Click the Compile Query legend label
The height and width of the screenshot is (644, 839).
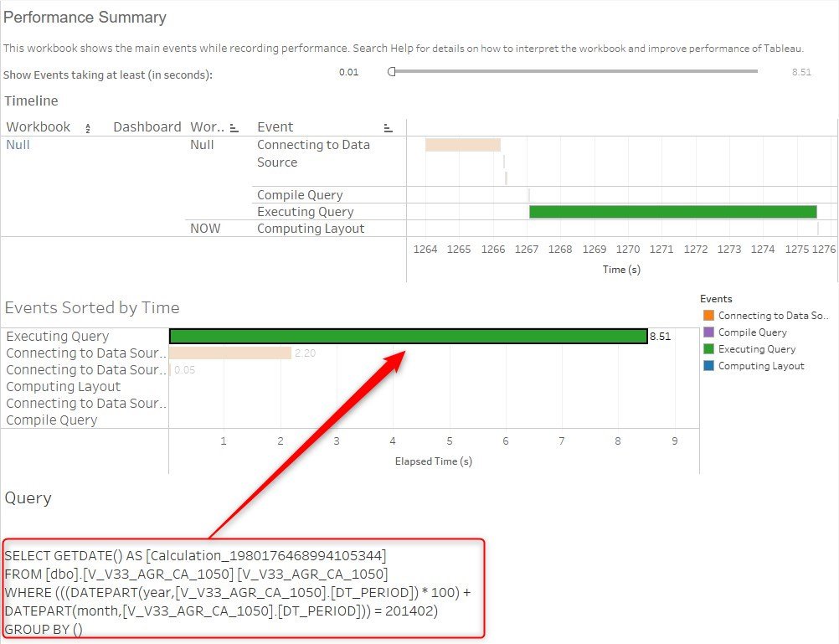[752, 332]
